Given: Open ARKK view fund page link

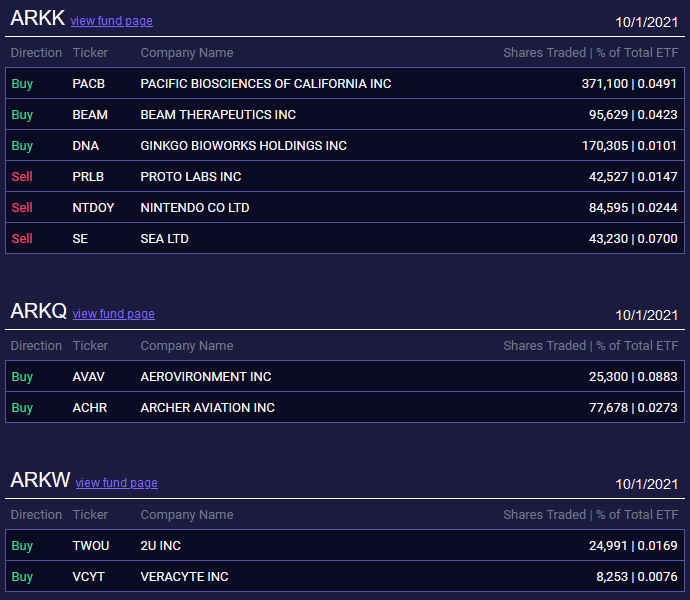Looking at the screenshot, I should (112, 21).
